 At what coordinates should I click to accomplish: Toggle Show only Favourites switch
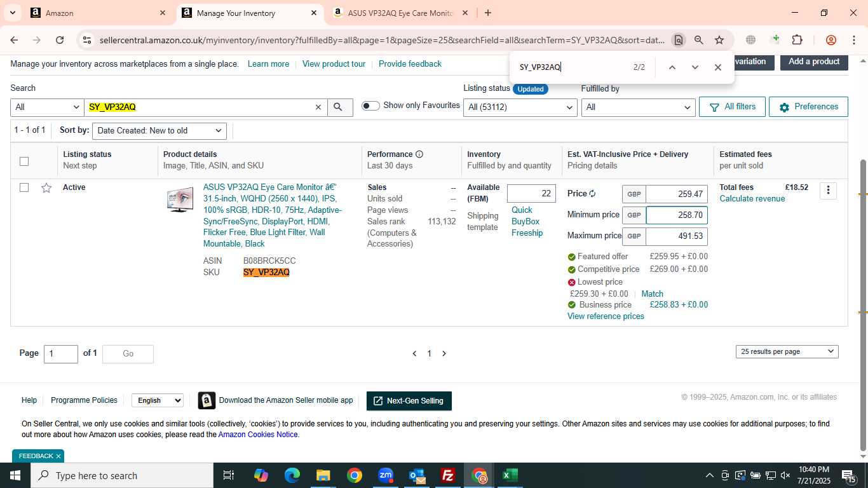pos(370,105)
